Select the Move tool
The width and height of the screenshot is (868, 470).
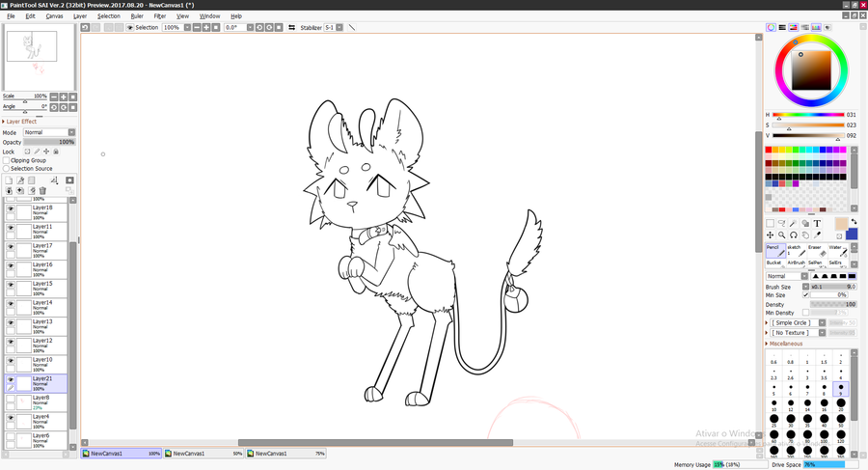pyautogui.click(x=770, y=235)
